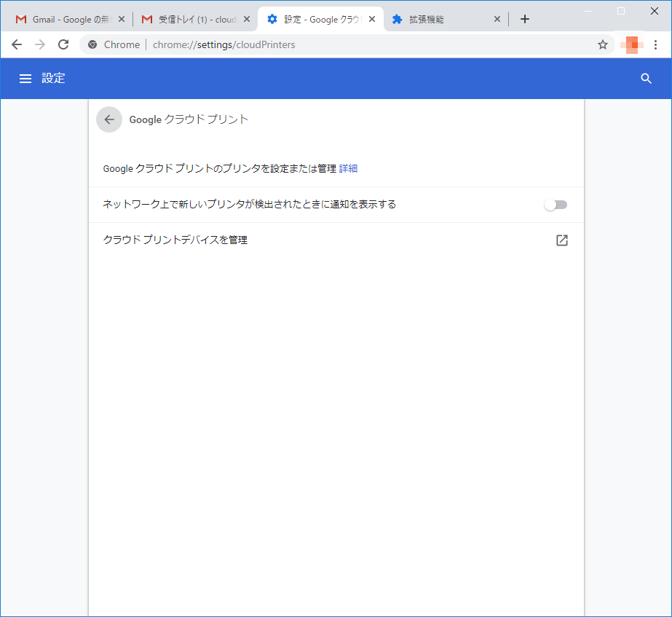Toggle new printer notification switch

tap(556, 205)
